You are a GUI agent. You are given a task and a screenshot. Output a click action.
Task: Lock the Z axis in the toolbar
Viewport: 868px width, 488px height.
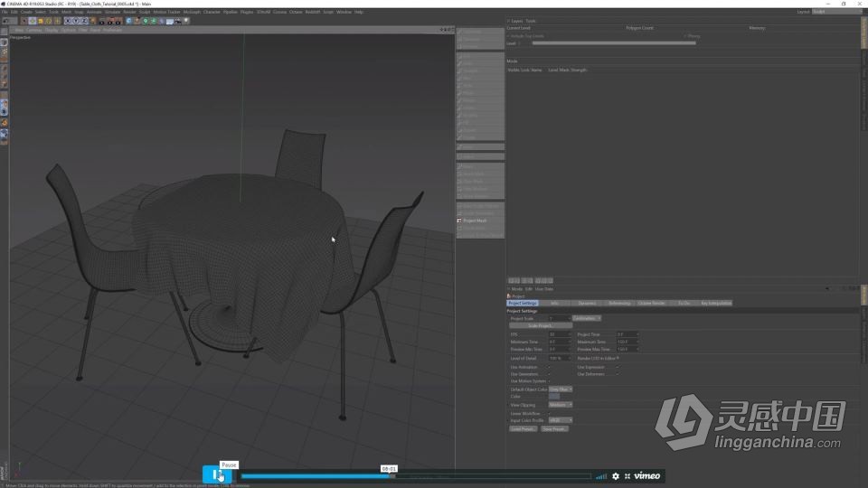(x=84, y=21)
